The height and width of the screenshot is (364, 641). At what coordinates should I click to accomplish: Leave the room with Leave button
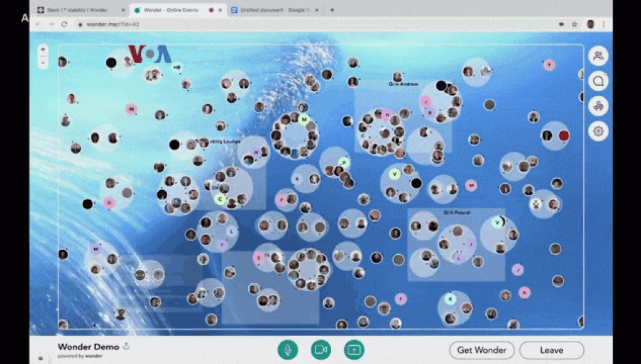click(552, 350)
